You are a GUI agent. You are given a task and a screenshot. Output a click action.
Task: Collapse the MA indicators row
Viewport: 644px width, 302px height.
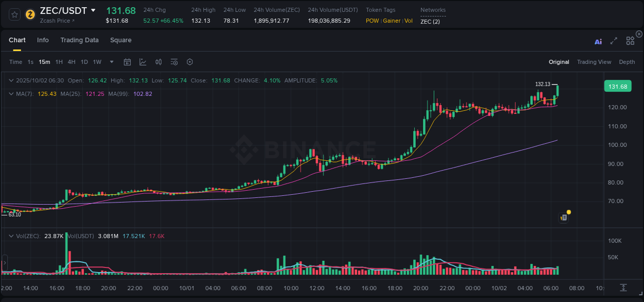click(x=11, y=94)
